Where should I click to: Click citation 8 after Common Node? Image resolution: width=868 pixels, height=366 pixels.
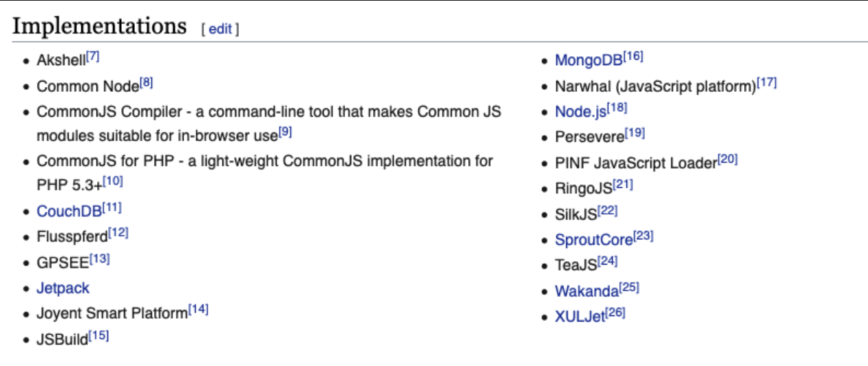point(146,83)
